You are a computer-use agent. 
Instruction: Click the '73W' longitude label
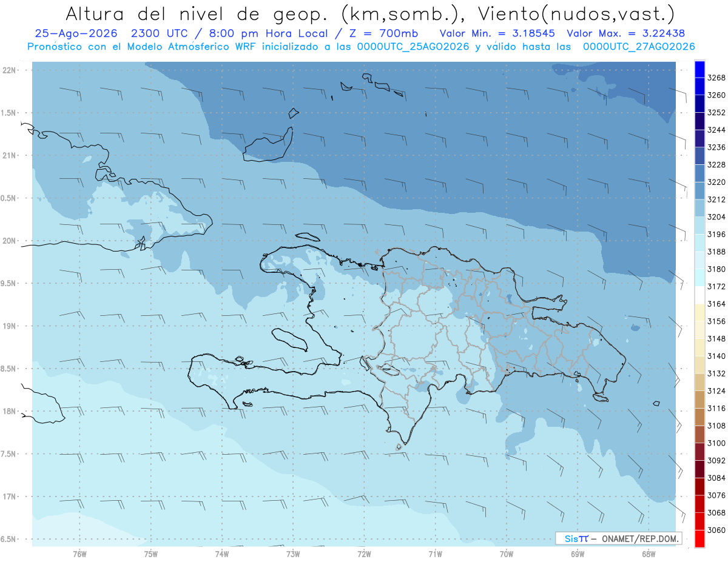pos(293,553)
